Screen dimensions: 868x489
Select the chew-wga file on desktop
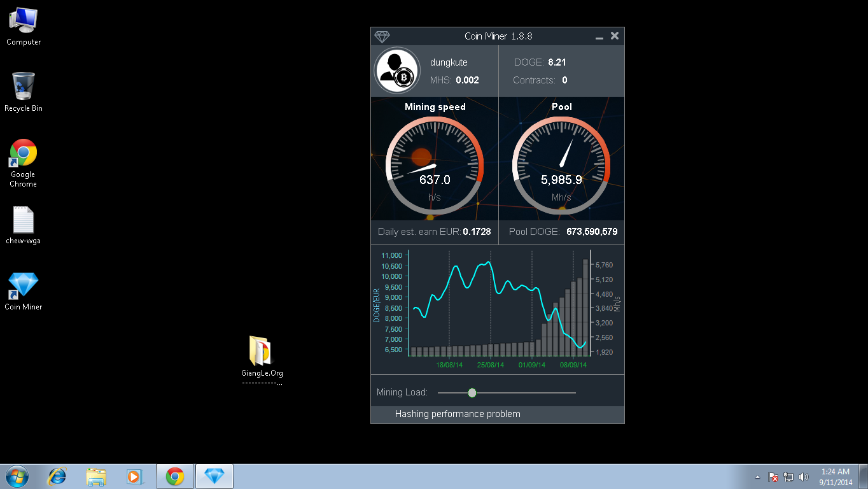[x=24, y=225]
